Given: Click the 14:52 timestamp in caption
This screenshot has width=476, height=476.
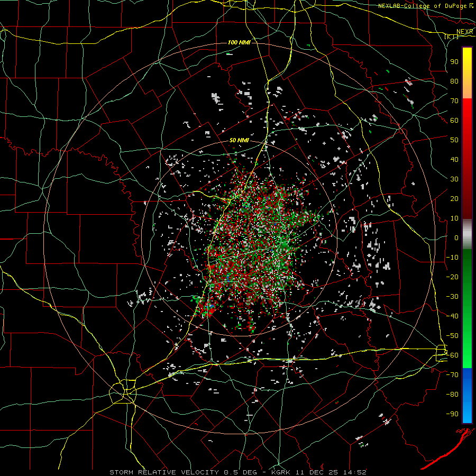Looking at the screenshot, I should point(355,472).
